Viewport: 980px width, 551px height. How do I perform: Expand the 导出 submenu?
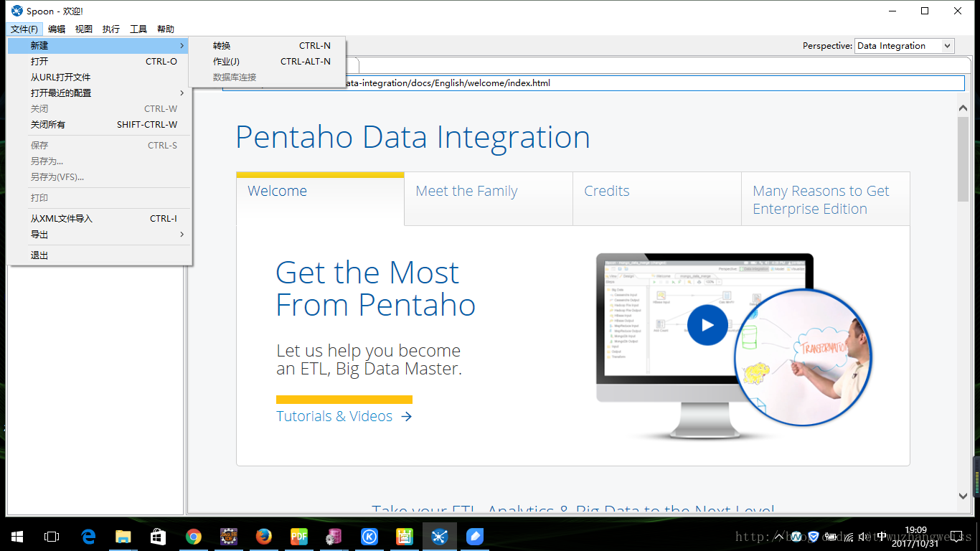click(98, 234)
